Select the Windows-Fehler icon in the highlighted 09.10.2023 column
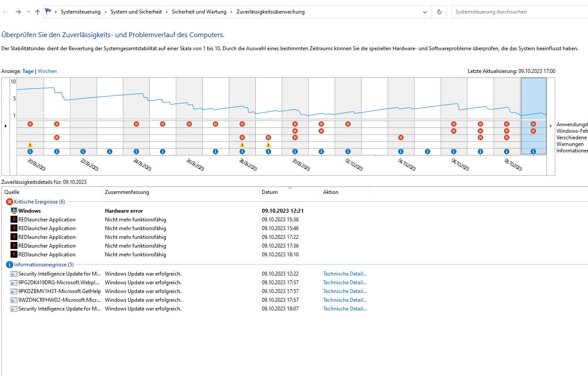 tap(533, 131)
